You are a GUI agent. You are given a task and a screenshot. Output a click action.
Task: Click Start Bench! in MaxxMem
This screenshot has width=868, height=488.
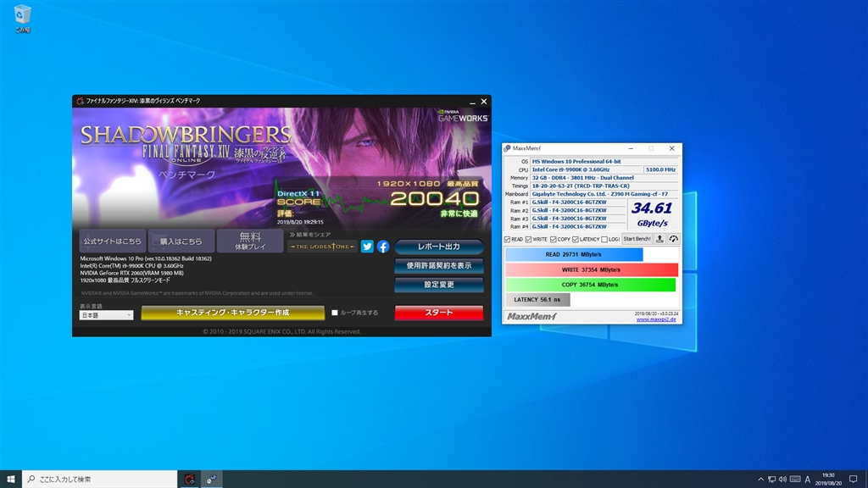(x=637, y=239)
